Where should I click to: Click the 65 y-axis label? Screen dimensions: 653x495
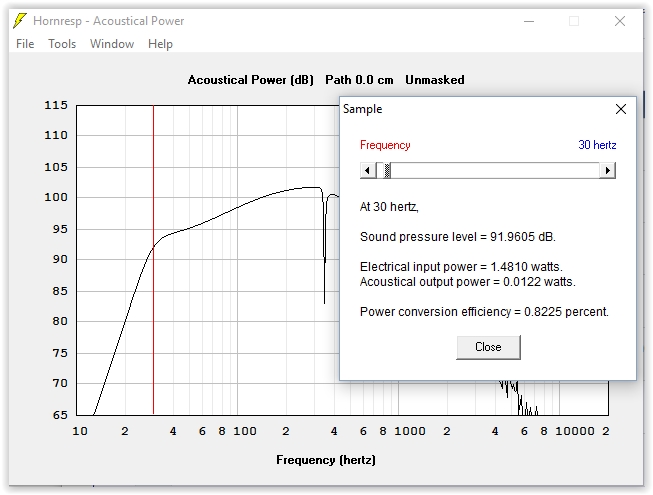(x=60, y=415)
